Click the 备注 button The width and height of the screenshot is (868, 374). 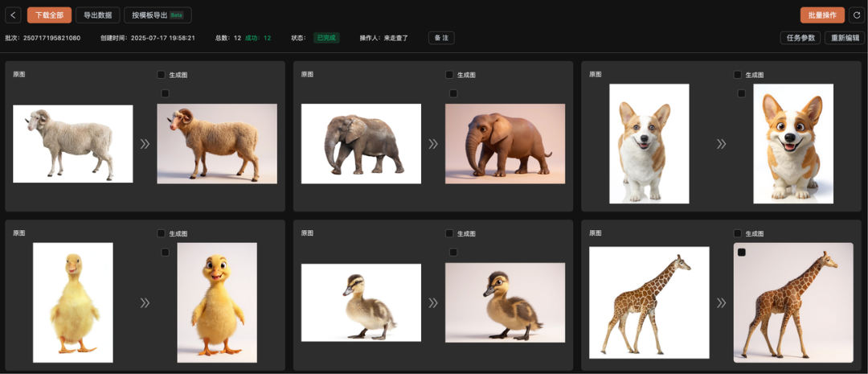click(x=441, y=38)
